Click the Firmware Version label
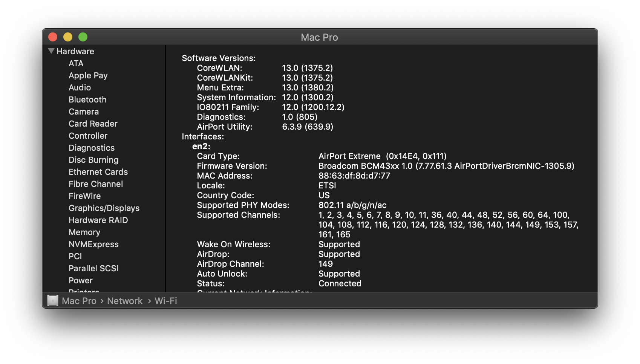This screenshot has height=364, width=640. click(232, 166)
